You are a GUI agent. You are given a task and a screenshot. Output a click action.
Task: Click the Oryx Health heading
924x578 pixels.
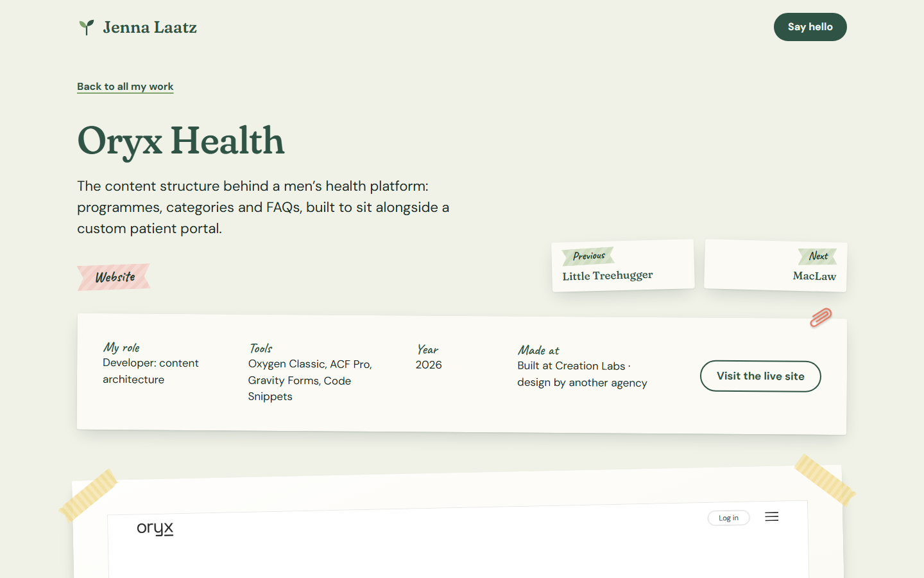[181, 141]
